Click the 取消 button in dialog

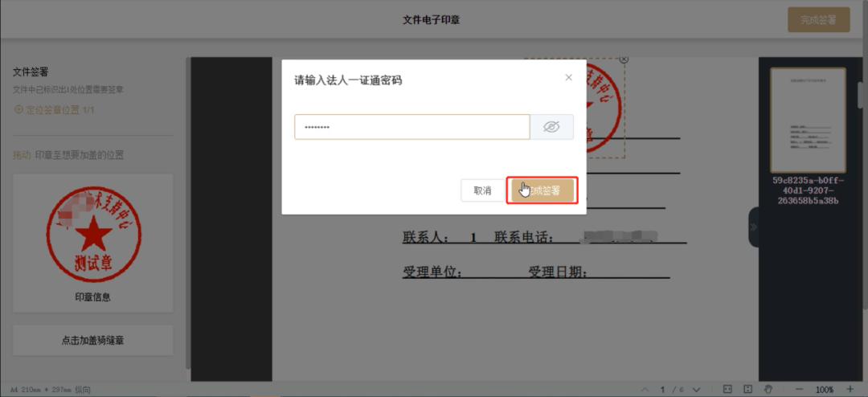482,190
